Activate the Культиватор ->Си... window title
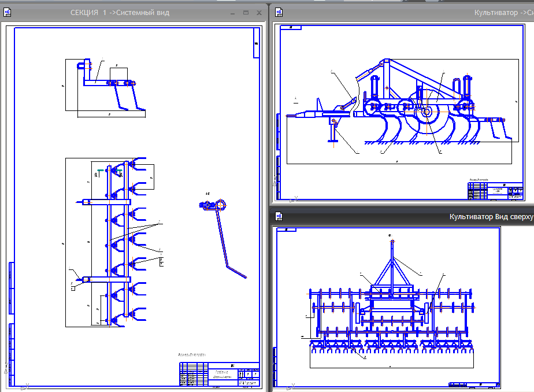534x392 pixels. (x=504, y=13)
